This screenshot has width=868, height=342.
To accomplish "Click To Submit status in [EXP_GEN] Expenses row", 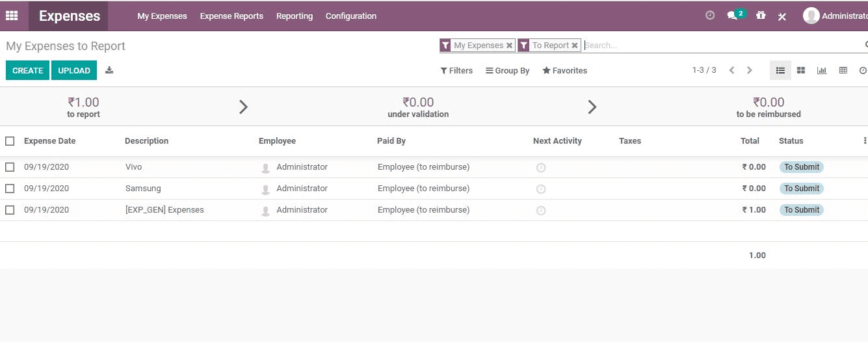I will tap(802, 210).
